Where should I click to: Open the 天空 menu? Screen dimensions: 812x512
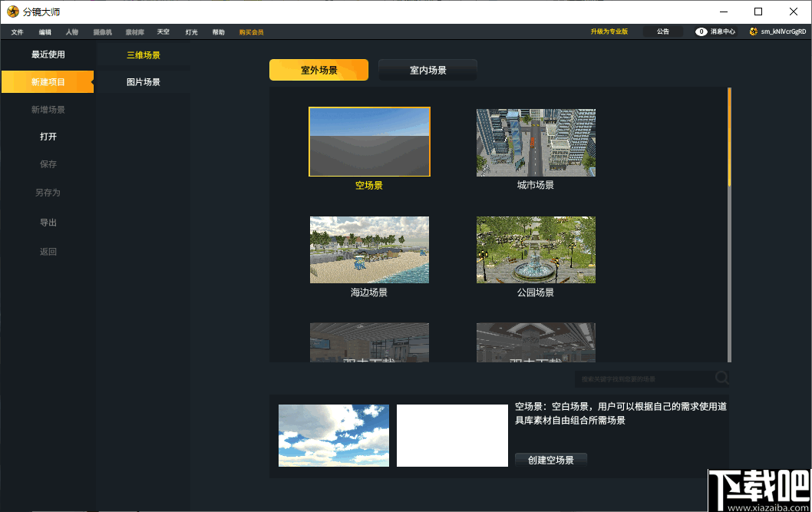(163, 32)
